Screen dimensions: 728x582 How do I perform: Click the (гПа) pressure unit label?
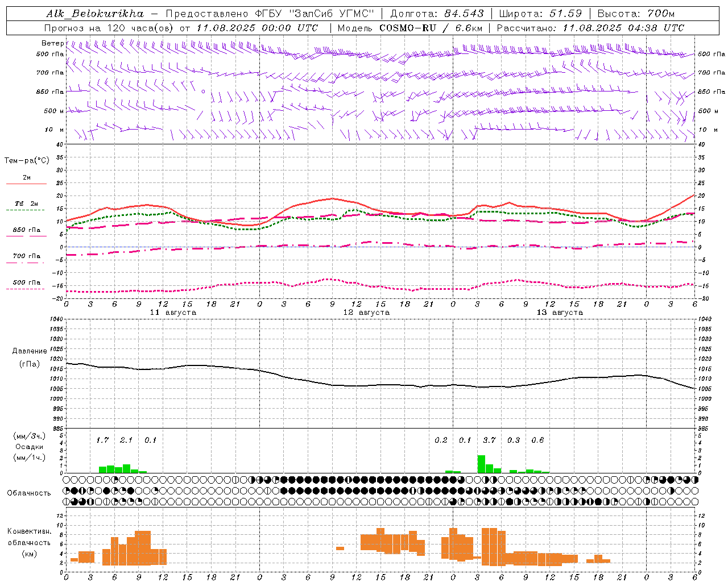tap(29, 364)
